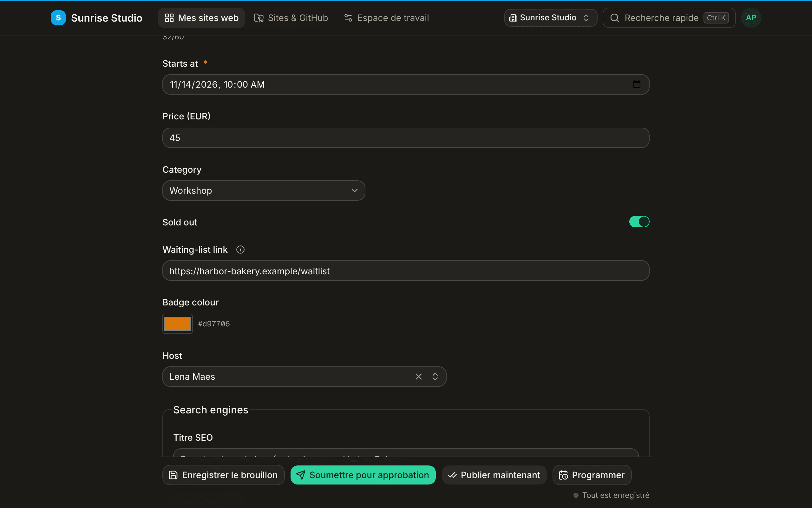Click the Sunrise Studio logo icon
This screenshot has width=812, height=508.
coord(58,18)
